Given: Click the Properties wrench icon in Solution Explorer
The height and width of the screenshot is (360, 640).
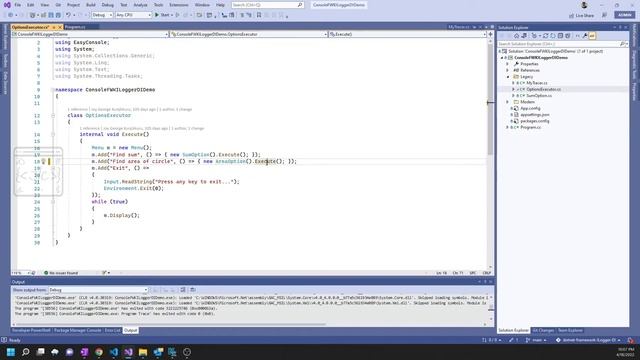Looking at the screenshot, I should click(x=584, y=36).
